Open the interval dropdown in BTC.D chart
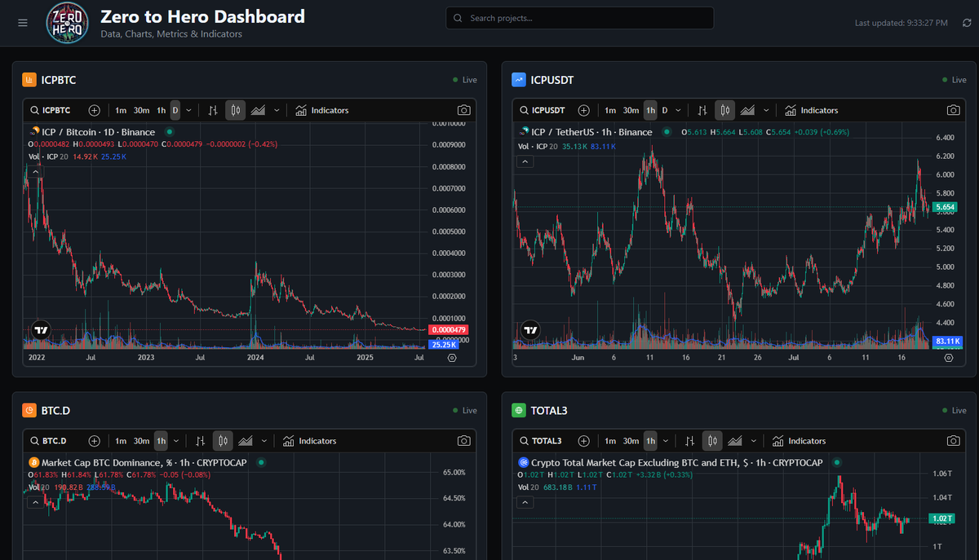 (176, 441)
